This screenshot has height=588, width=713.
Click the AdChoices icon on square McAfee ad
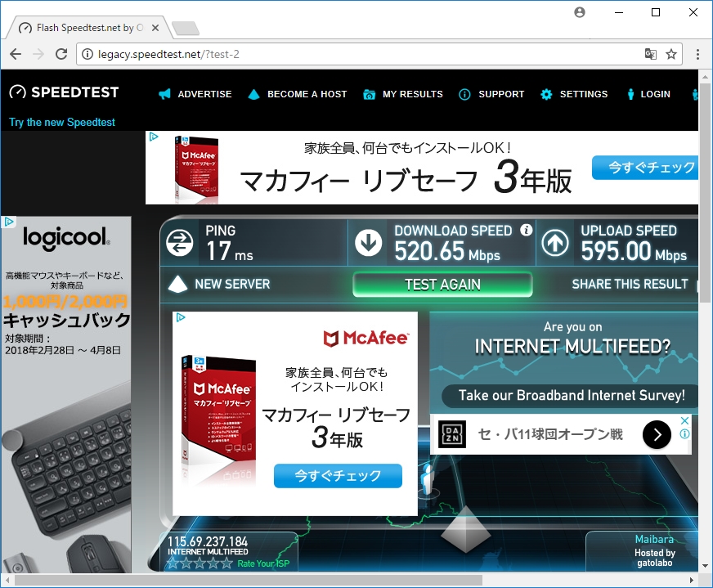pos(181,317)
